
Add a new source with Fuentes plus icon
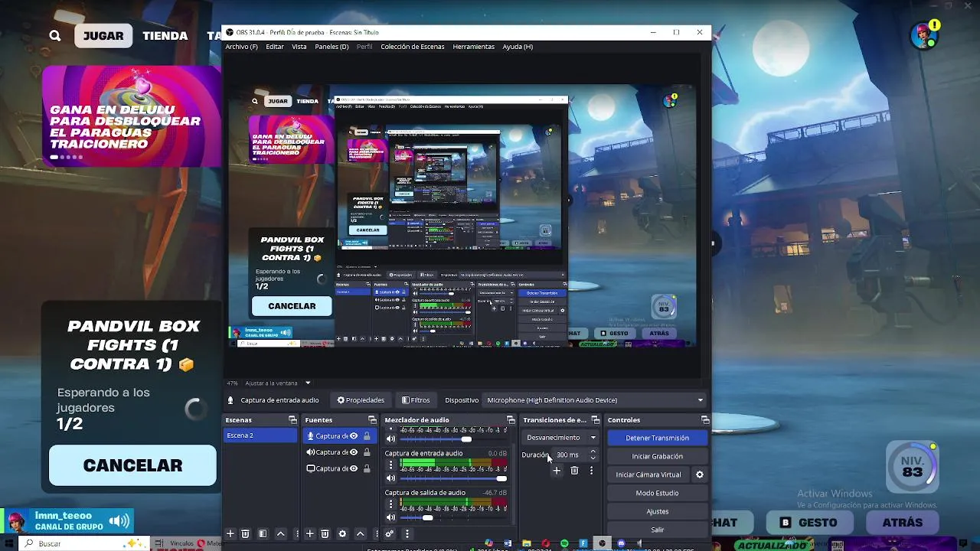(309, 533)
